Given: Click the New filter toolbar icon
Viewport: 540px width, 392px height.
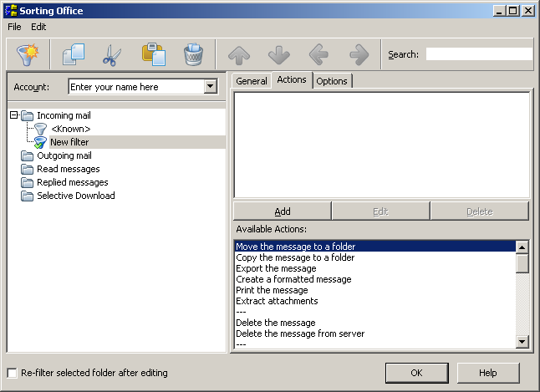Looking at the screenshot, I should (x=28, y=55).
